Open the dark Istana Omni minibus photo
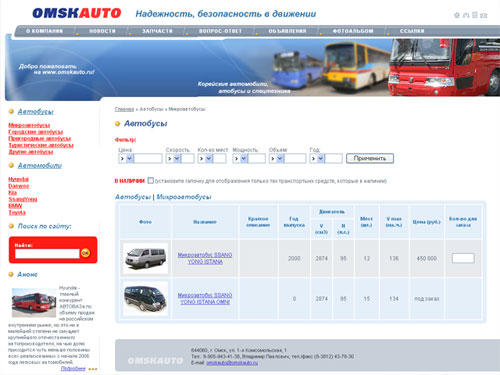The height and width of the screenshot is (375, 500). pyautogui.click(x=145, y=298)
